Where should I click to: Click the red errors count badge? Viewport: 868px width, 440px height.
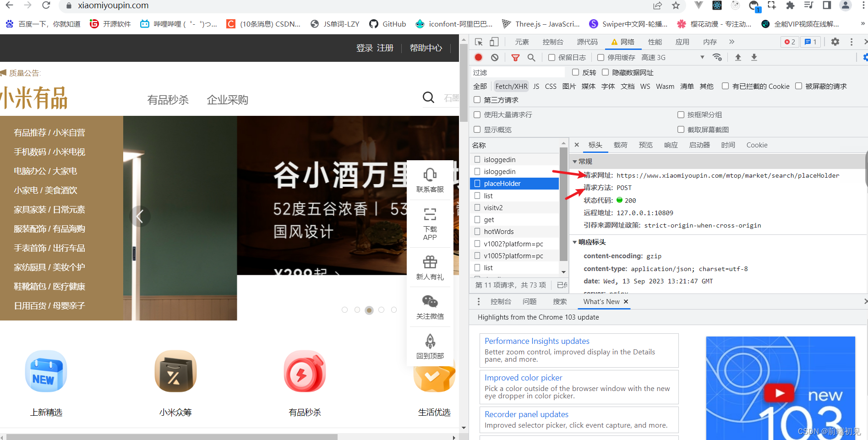(x=790, y=42)
